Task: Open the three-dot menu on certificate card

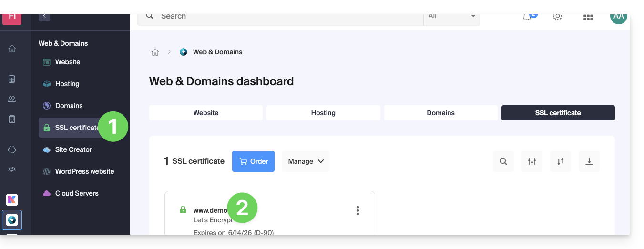Action: click(358, 210)
